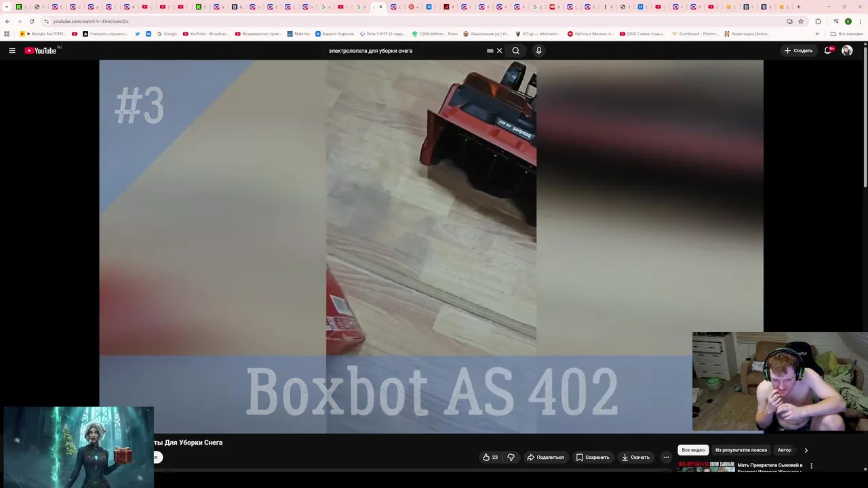Go back with browser back arrow
This screenshot has height=488, width=868.
(7, 21)
